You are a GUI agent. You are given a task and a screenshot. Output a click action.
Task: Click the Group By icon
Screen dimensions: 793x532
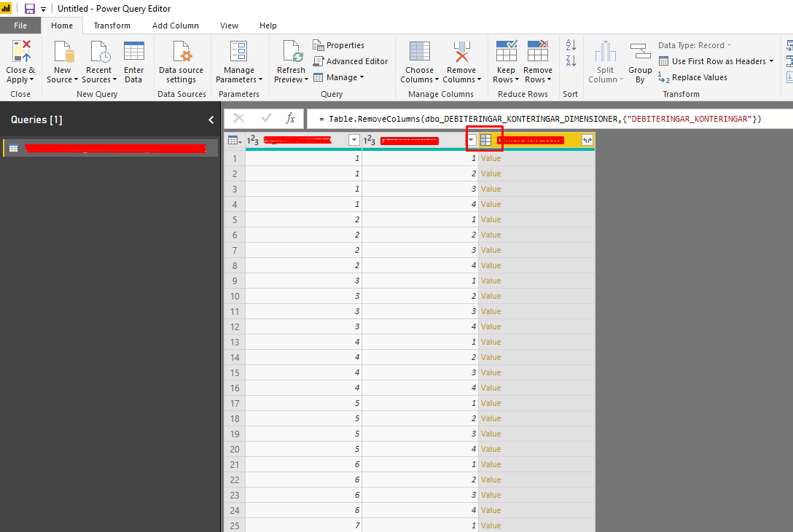[640, 52]
